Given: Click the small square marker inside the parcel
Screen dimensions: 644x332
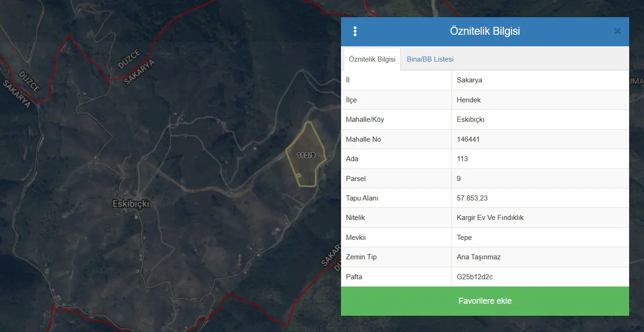Looking at the screenshot, I should click(x=299, y=175).
